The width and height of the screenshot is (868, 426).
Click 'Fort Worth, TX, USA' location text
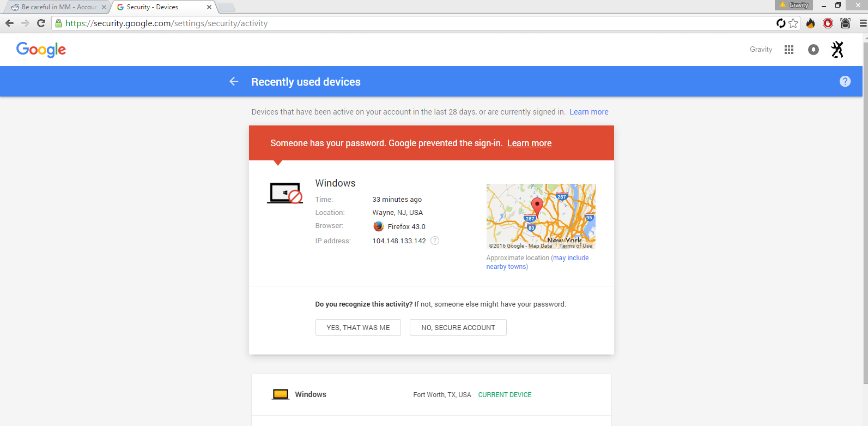click(442, 395)
